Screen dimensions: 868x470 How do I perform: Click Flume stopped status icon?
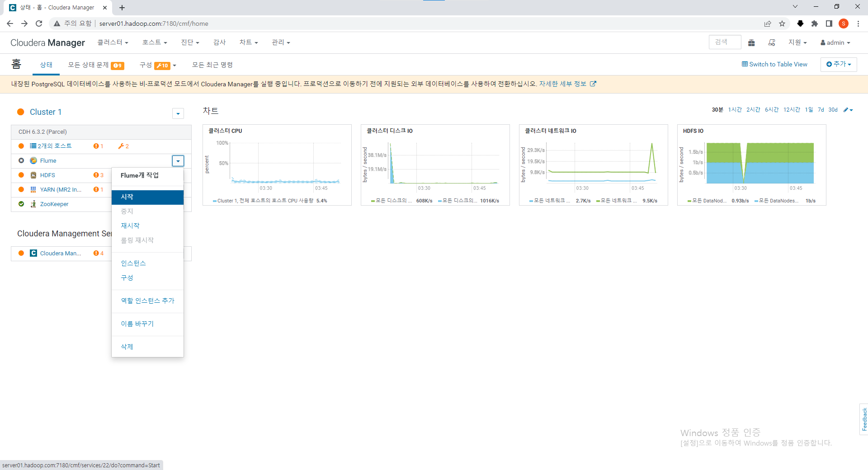pyautogui.click(x=21, y=160)
